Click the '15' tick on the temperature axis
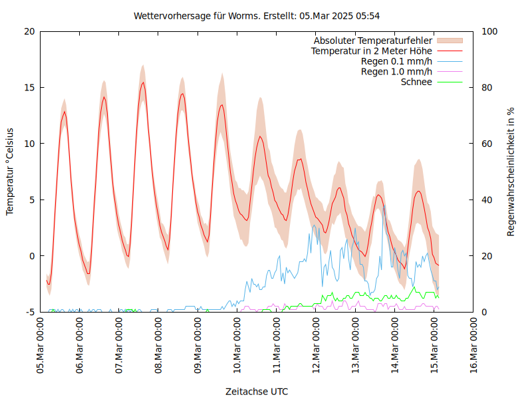 coord(29,88)
